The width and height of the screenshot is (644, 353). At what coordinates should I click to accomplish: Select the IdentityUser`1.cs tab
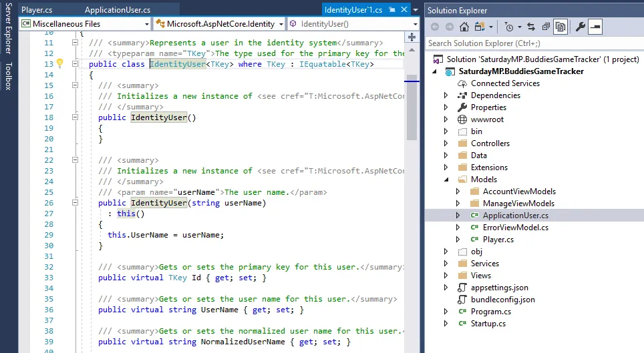pyautogui.click(x=353, y=10)
